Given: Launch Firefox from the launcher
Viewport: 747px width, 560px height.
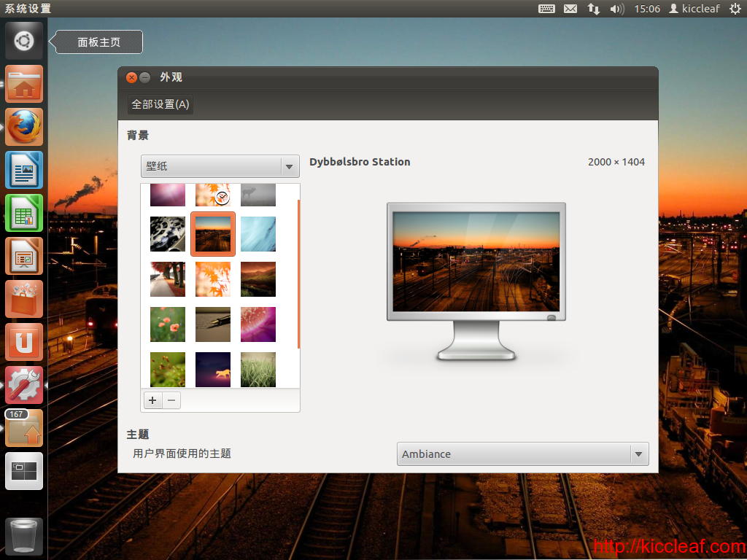Looking at the screenshot, I should click(x=24, y=127).
